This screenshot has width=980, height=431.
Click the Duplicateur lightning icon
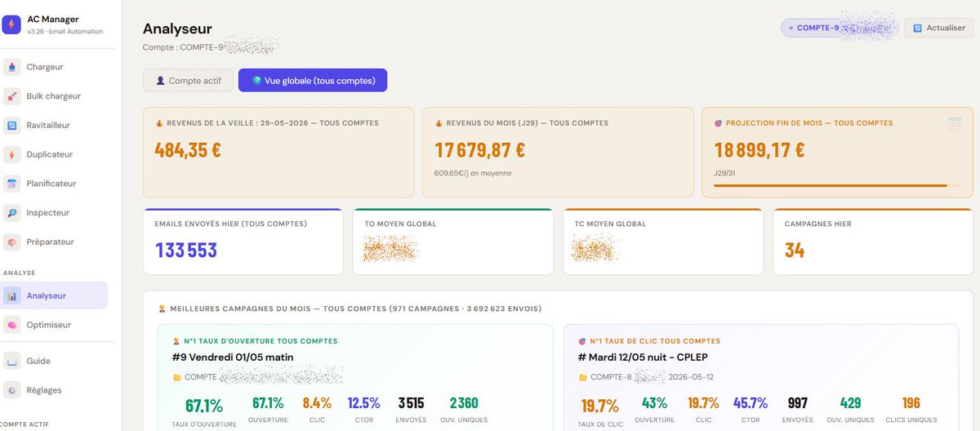[11, 154]
